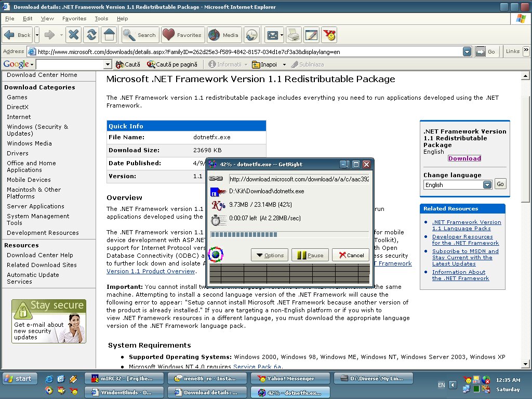Open GetRight Options dropdown button
532x399 pixels.
[269, 255]
